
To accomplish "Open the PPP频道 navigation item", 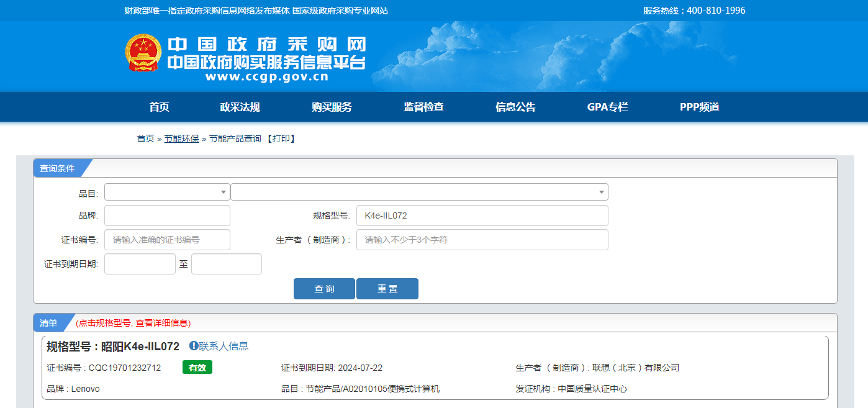I will click(699, 107).
